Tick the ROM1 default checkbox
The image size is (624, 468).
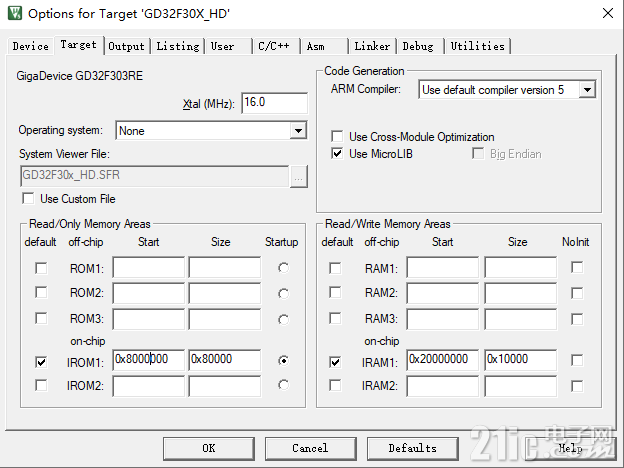point(41,268)
